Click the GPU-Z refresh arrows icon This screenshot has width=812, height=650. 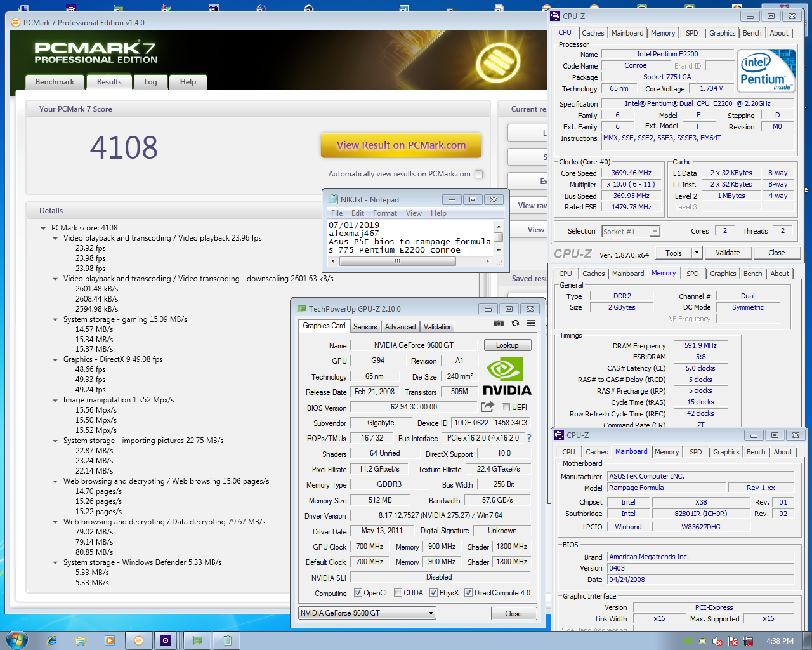[515, 323]
